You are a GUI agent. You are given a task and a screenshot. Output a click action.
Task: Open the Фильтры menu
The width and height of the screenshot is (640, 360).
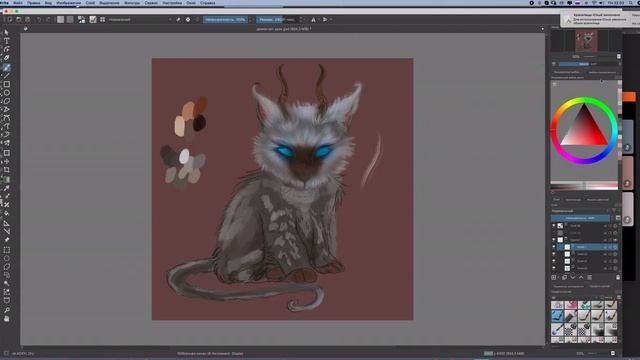pyautogui.click(x=132, y=3)
